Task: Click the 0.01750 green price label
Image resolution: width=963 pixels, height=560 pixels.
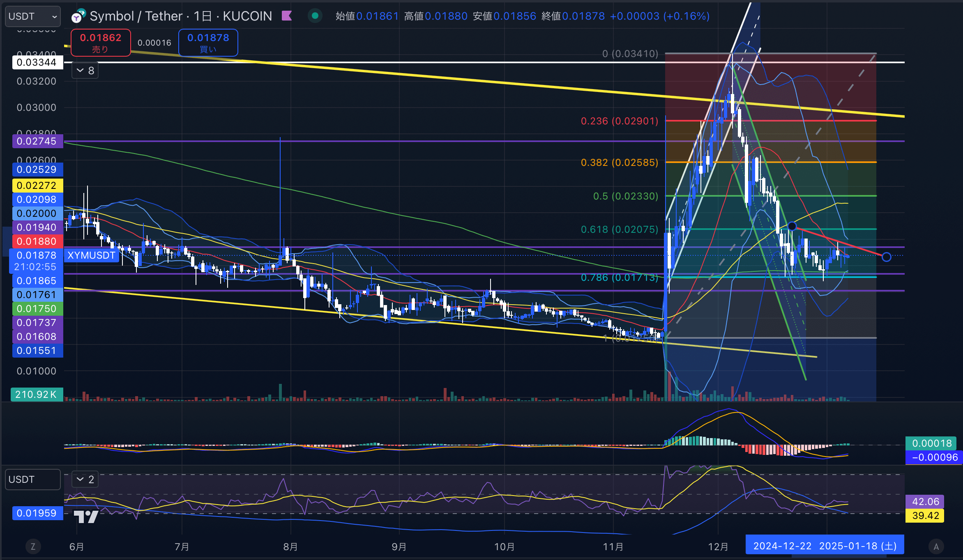Action: [x=37, y=309]
